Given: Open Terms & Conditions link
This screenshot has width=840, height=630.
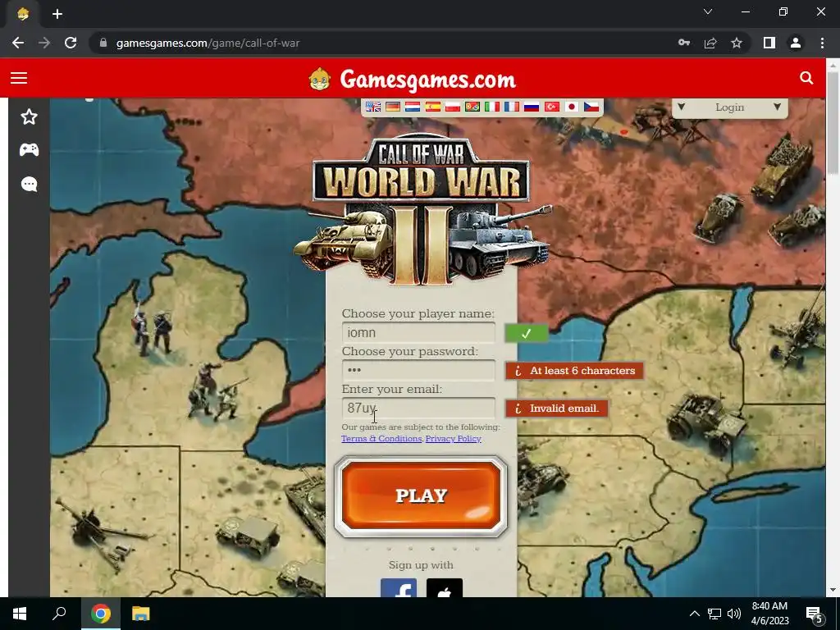Looking at the screenshot, I should click(381, 439).
